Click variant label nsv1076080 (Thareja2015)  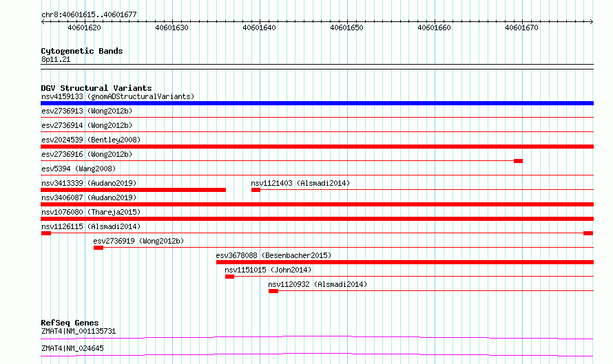(x=91, y=212)
